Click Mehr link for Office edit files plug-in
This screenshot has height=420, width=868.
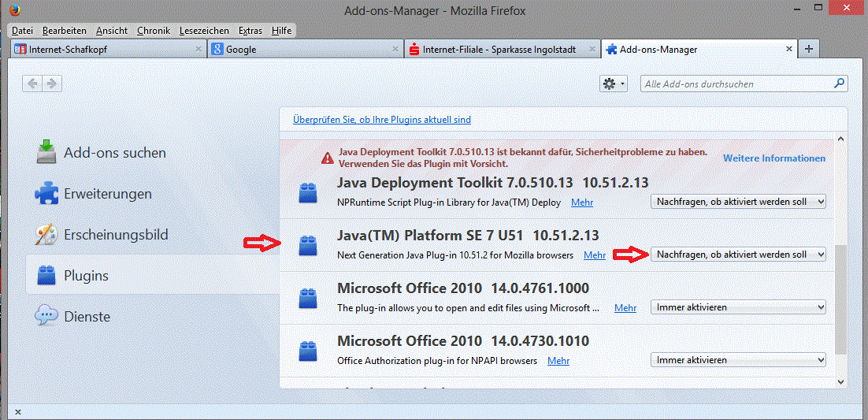point(625,308)
